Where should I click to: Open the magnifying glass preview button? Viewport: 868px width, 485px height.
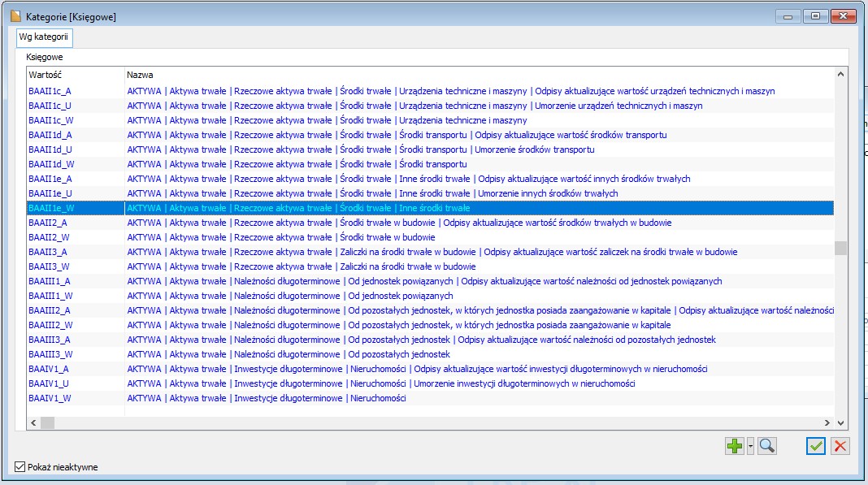click(x=767, y=446)
